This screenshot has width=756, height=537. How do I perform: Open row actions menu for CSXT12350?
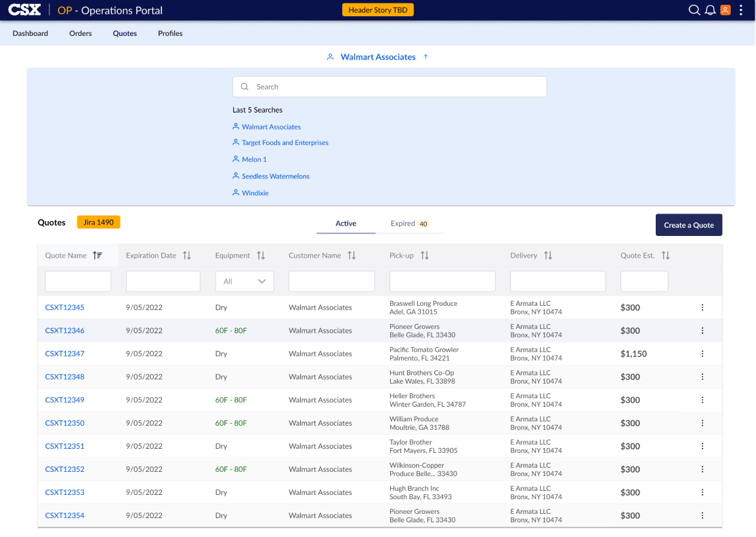pos(702,423)
